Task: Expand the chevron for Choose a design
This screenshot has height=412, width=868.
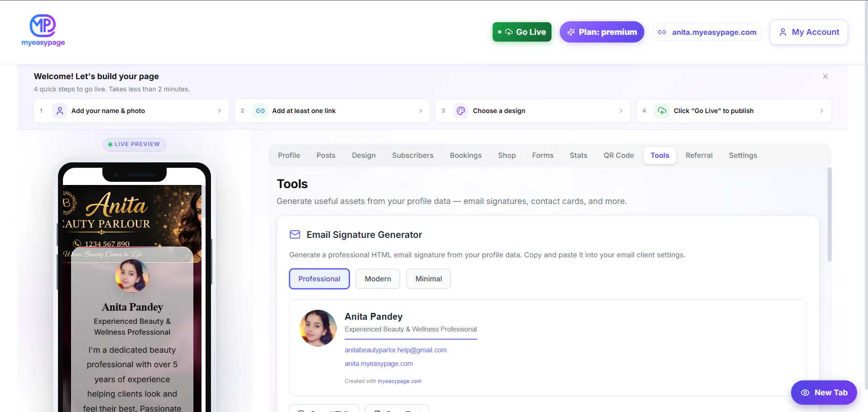Action: click(x=621, y=111)
